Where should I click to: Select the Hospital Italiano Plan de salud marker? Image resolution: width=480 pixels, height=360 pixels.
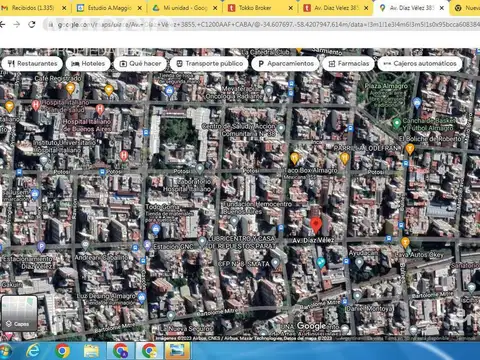[x=36, y=105]
